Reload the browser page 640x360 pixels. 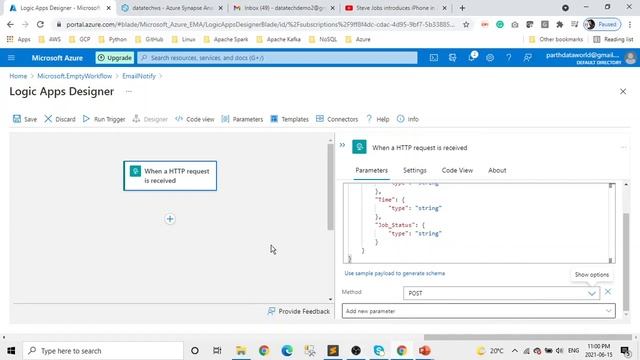coord(40,24)
